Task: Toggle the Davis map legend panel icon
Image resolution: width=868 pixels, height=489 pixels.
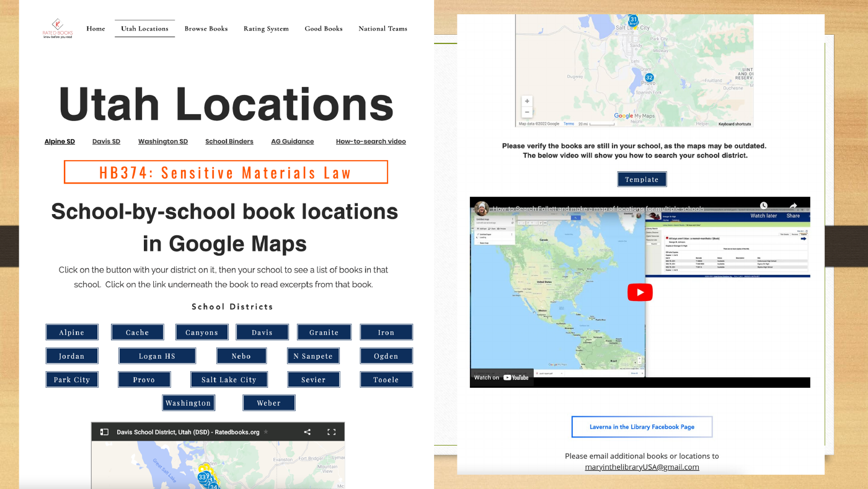Action: coord(104,432)
